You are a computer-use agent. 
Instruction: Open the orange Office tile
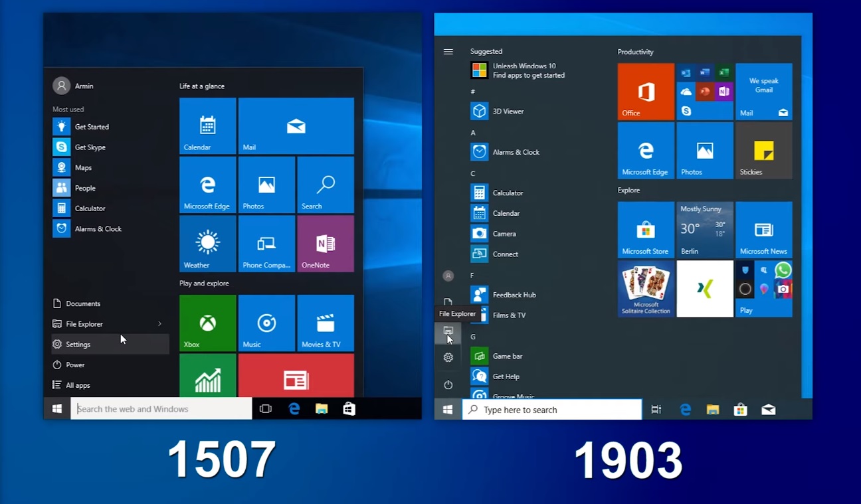[646, 92]
